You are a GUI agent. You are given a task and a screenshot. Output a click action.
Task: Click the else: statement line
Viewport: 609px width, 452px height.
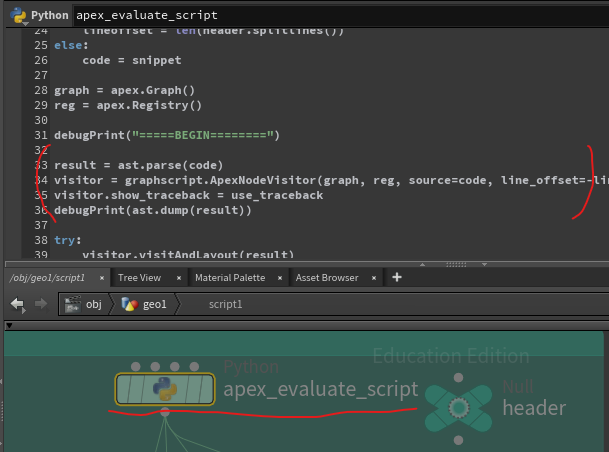click(71, 45)
